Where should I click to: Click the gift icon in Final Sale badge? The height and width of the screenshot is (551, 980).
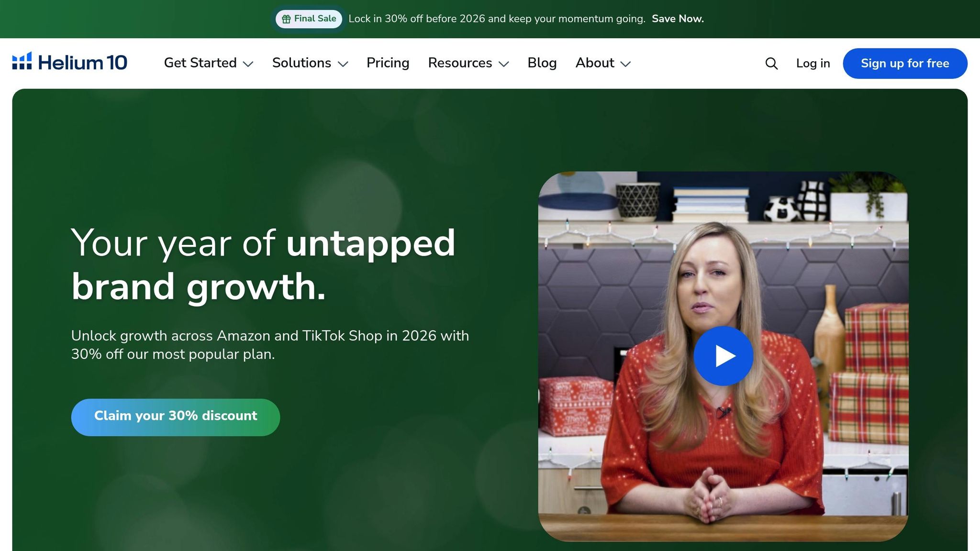point(286,19)
